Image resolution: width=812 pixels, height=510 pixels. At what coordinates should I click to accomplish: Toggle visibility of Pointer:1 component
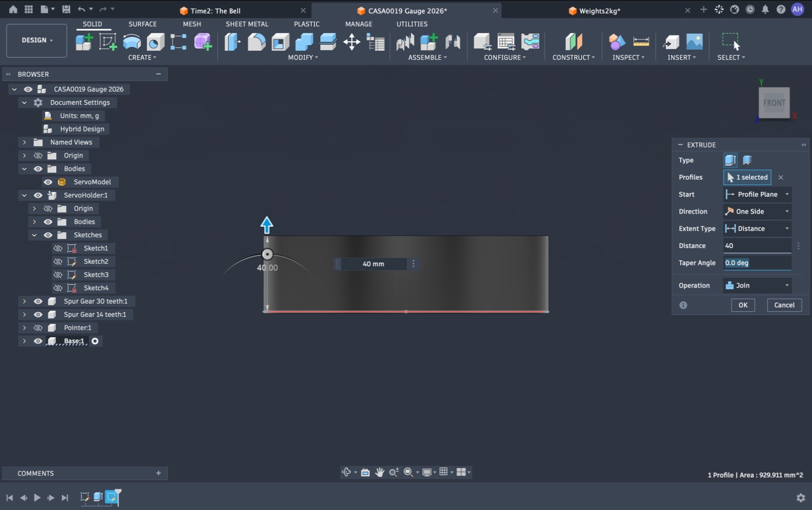(x=38, y=328)
